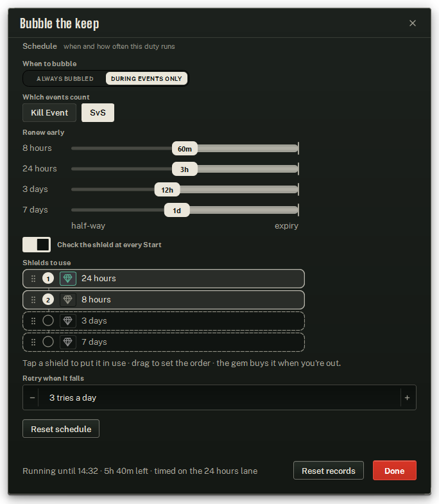Screen dimensions: 439x504
Task: Click the drag handle of the 7 days shield
Action: coord(33,342)
